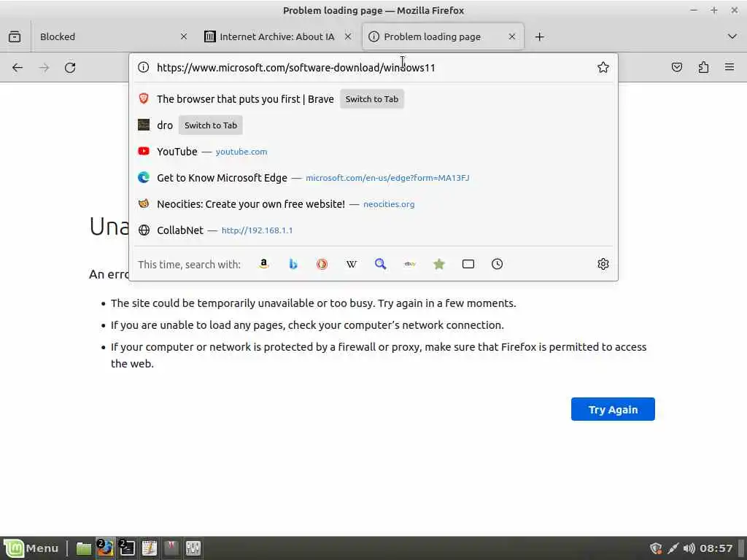The width and height of the screenshot is (747, 560).
Task: Search with eBay this time
Action: pos(410,264)
